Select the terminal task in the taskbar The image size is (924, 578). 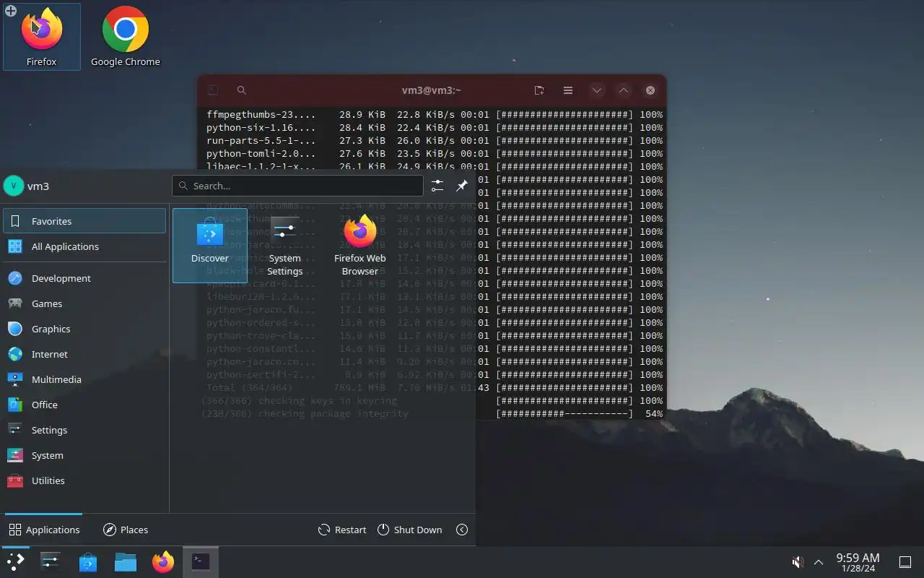pos(201,561)
